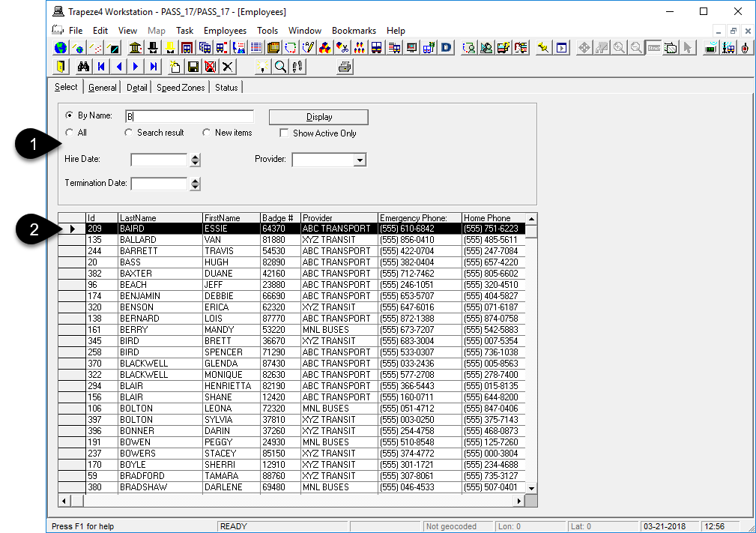Enable the Show Active Only checkbox
Screen dimensions: 756x533
(283, 133)
